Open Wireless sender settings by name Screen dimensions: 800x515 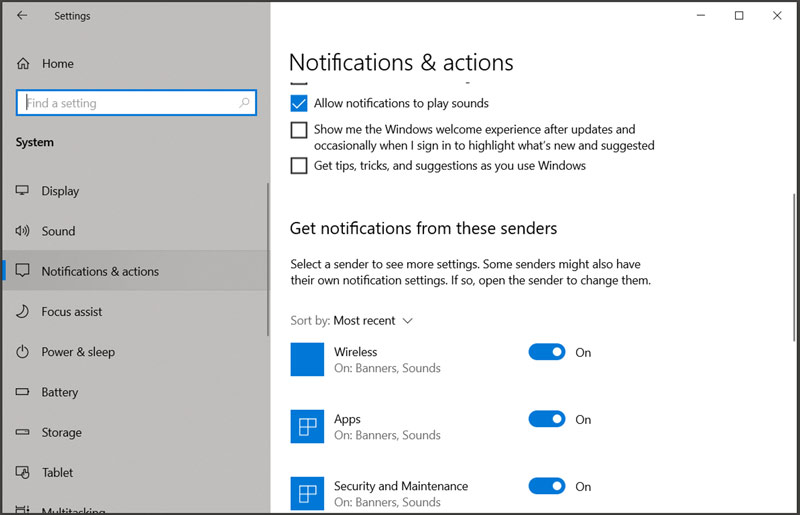click(x=356, y=352)
